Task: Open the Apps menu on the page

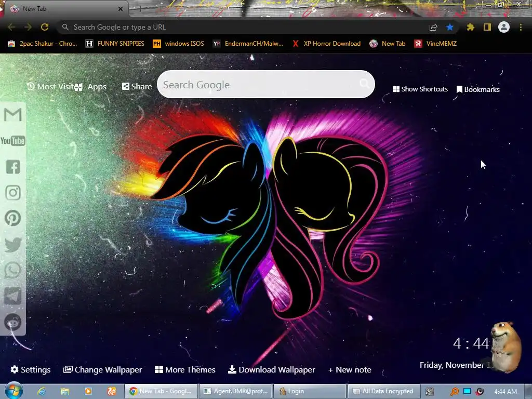Action: [x=90, y=87]
